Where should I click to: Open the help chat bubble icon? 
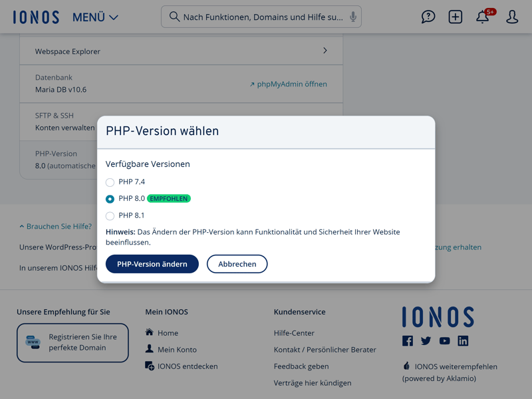point(428,17)
